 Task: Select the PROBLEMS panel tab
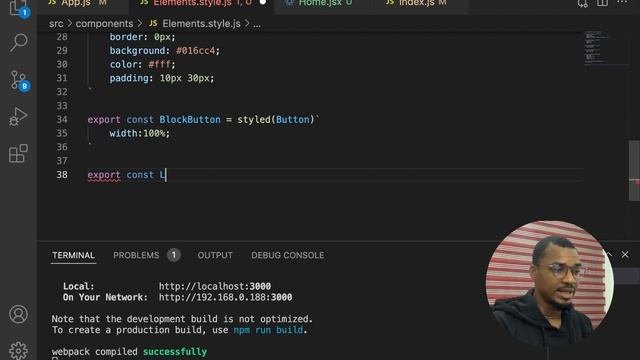point(136,255)
